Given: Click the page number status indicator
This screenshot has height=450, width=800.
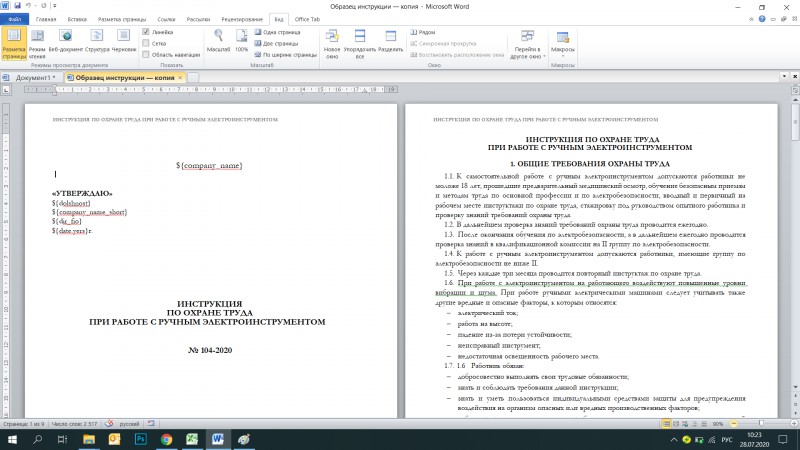Looking at the screenshot, I should pyautogui.click(x=23, y=424).
